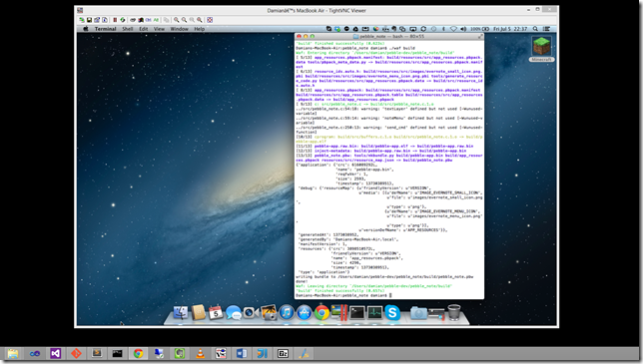Viewport: 643px width, 364px height.
Task: Click the TightVNC Viewer window title bar
Action: pyautogui.click(x=317, y=10)
